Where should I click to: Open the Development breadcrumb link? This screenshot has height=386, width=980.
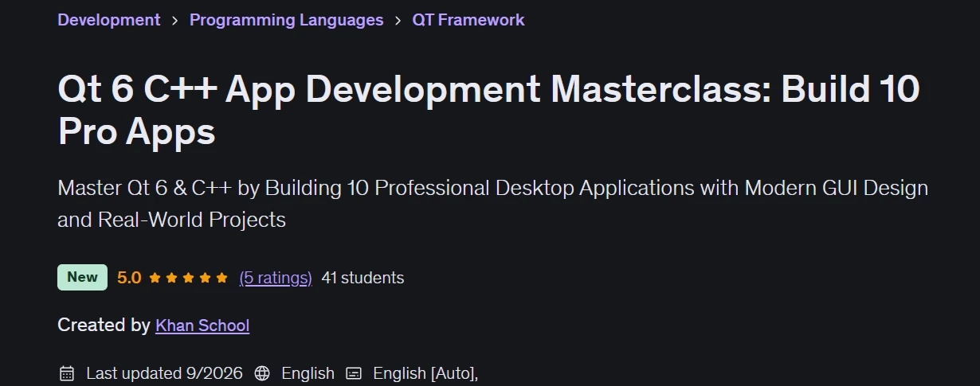pos(109,20)
